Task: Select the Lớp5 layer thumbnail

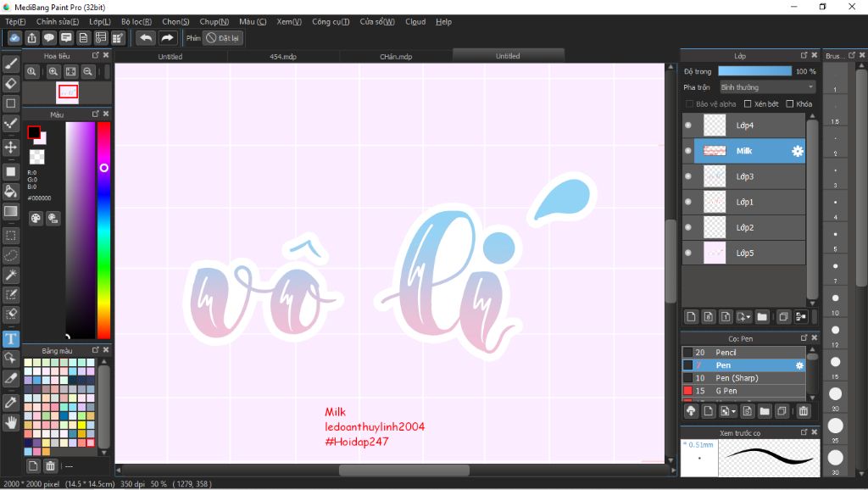Action: (715, 253)
